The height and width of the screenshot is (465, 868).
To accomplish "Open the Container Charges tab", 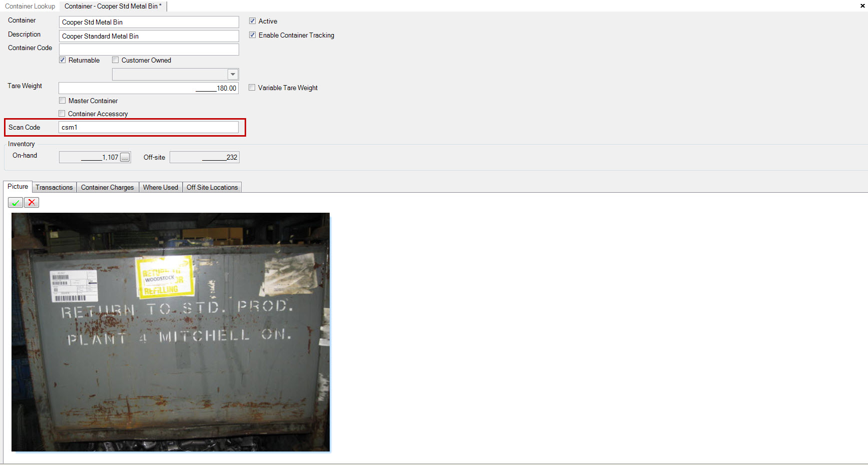I will click(x=108, y=187).
